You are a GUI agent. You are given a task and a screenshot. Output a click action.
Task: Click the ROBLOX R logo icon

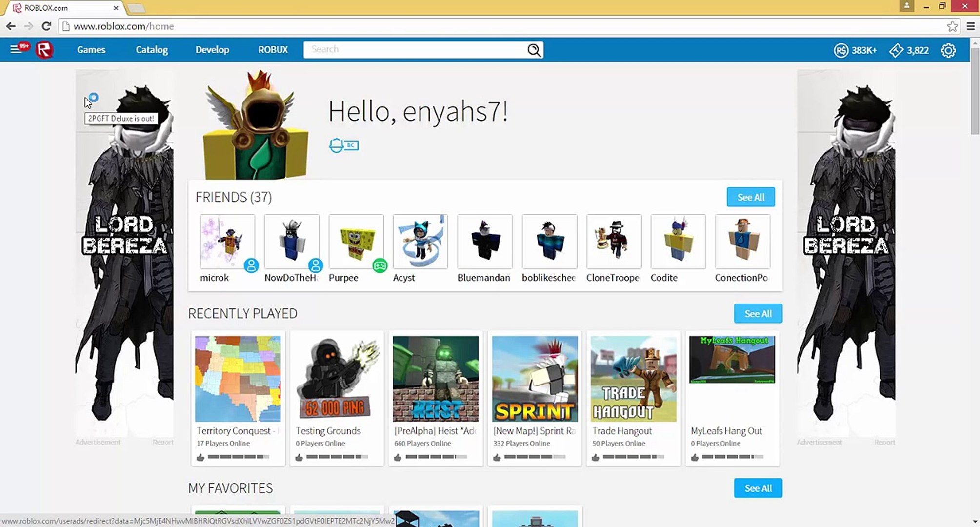click(44, 50)
